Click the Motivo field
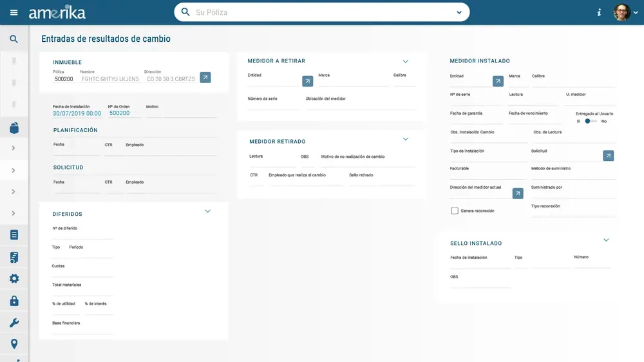644x362 pixels. (x=181, y=112)
